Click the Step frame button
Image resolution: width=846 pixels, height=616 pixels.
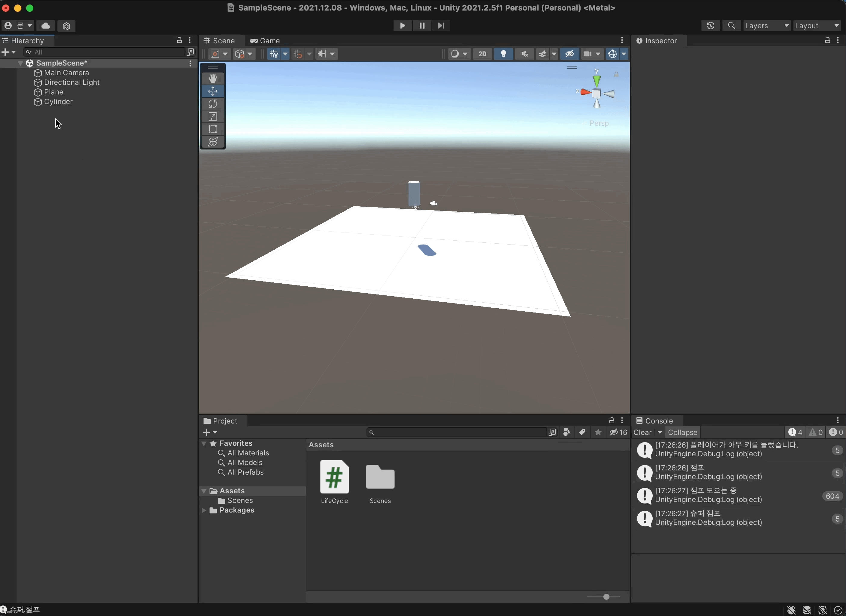click(x=441, y=25)
